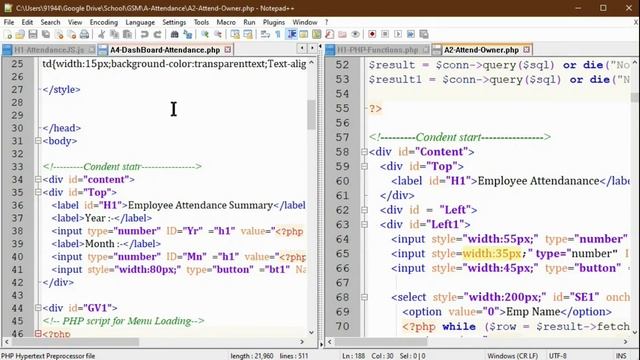Save the current file via the toolbar
This screenshot has width=640, height=360.
click(33, 35)
